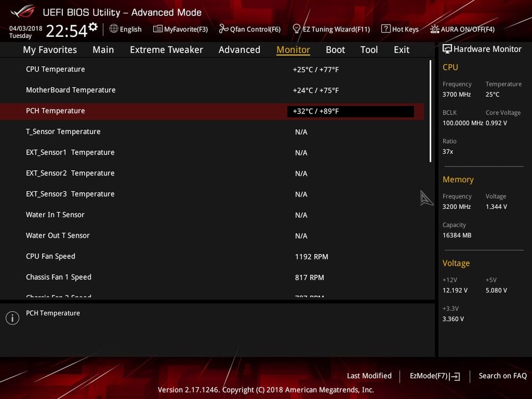The height and width of the screenshot is (399, 532).
Task: Select the Water Out T Sensor row
Action: point(212,236)
